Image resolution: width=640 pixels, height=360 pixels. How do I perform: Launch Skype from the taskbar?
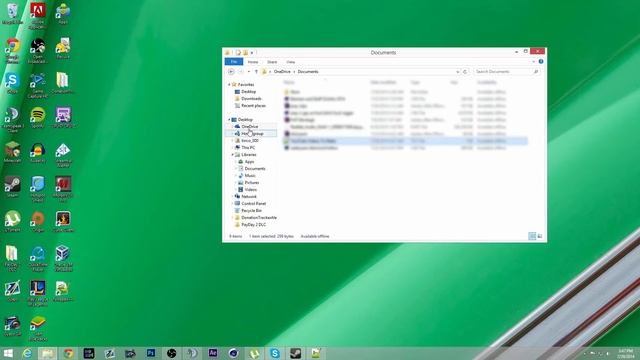275,353
